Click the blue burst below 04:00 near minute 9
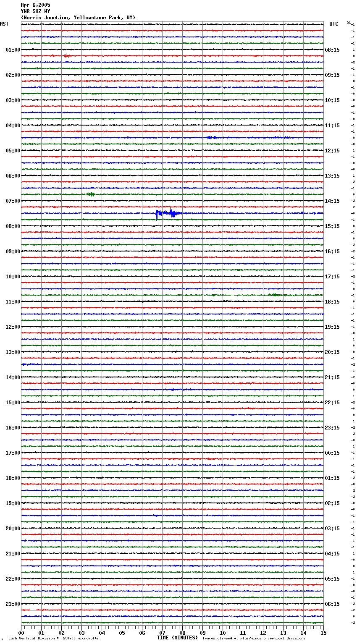The width and height of the screenshot is (357, 644). (212, 137)
